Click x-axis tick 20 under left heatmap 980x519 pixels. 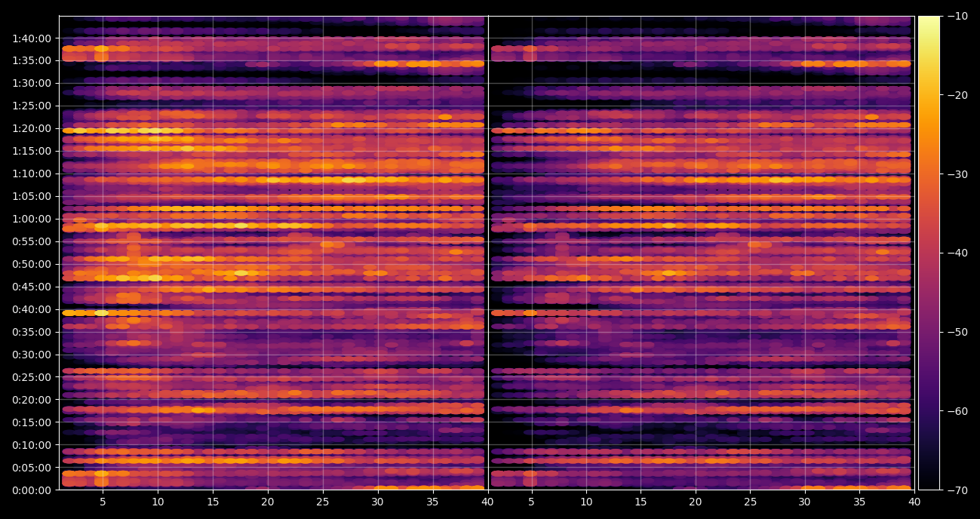click(x=268, y=501)
